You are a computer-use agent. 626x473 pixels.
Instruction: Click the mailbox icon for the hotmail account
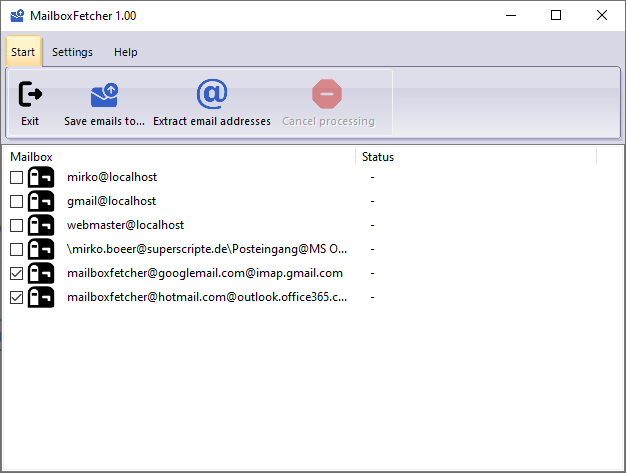(x=41, y=297)
